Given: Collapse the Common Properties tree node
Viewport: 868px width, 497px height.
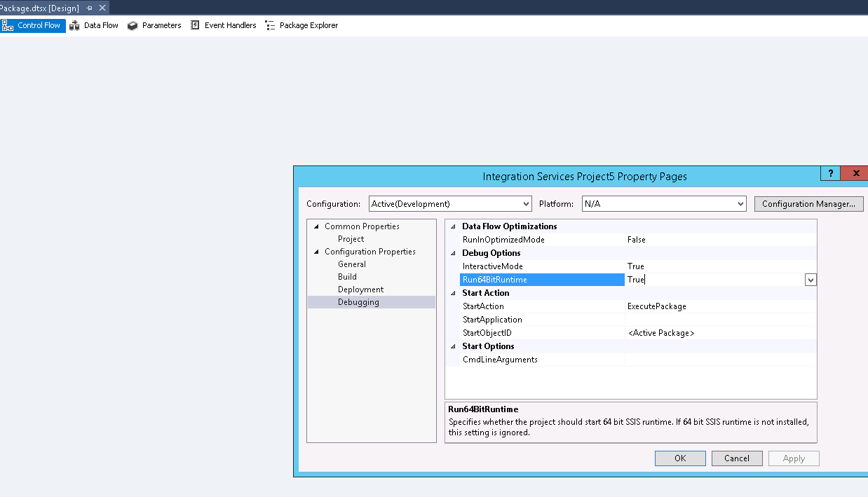Looking at the screenshot, I should (316, 226).
